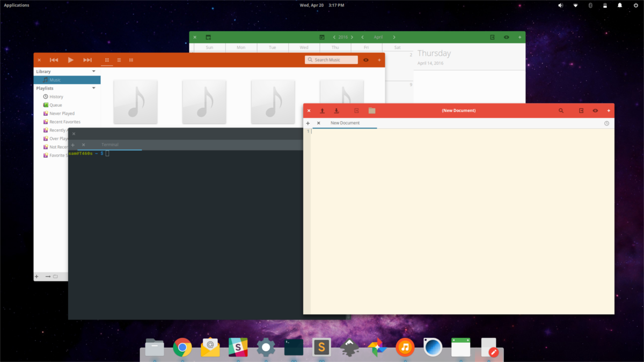The width and height of the screenshot is (644, 362).
Task: Click upload icon in text editor toolbar
Action: [x=323, y=110]
